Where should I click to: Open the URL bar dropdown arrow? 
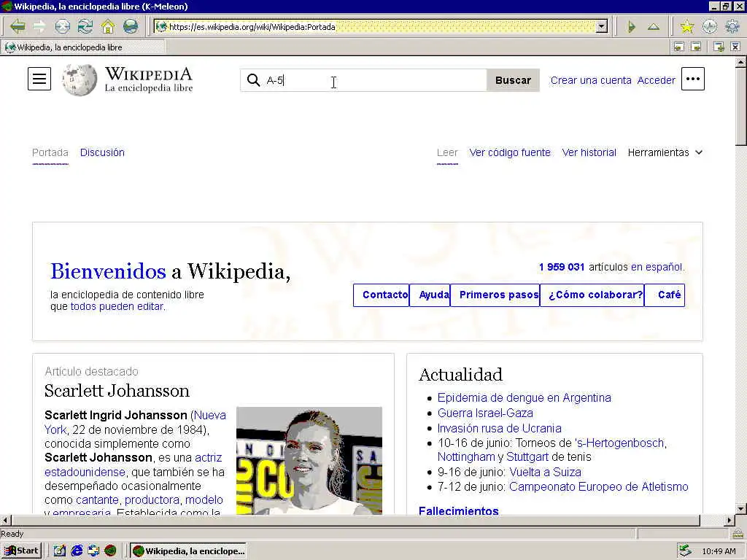click(602, 27)
